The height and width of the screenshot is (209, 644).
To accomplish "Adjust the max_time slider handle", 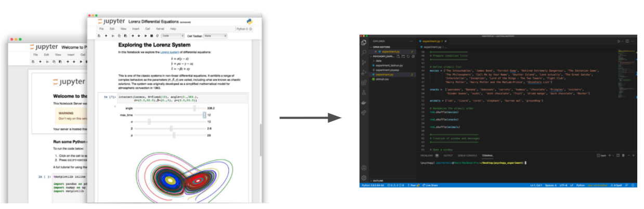I will [x=204, y=115].
